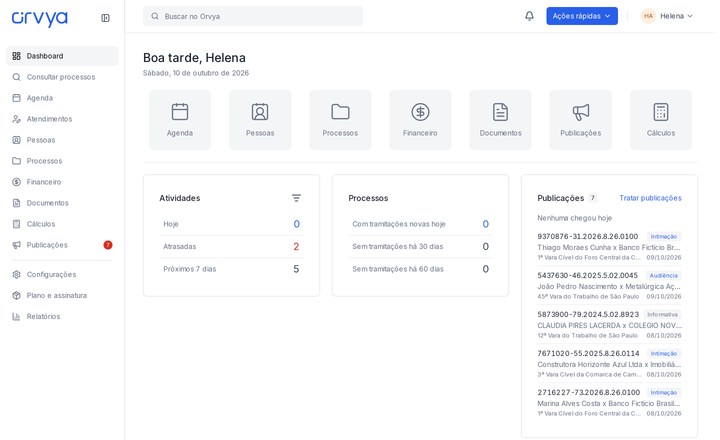Click the HA user avatar
The width and height of the screenshot is (720, 440).
[x=648, y=16]
